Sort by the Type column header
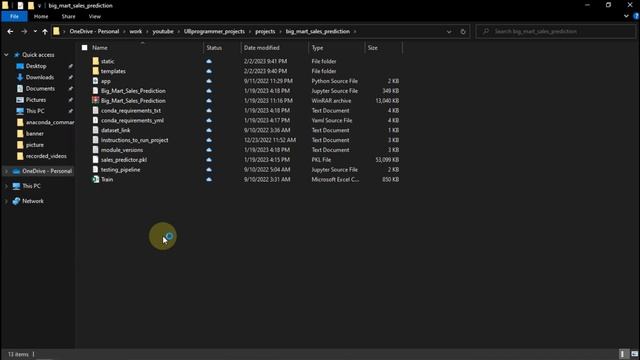Viewport: 640px width, 360px height. (x=317, y=48)
